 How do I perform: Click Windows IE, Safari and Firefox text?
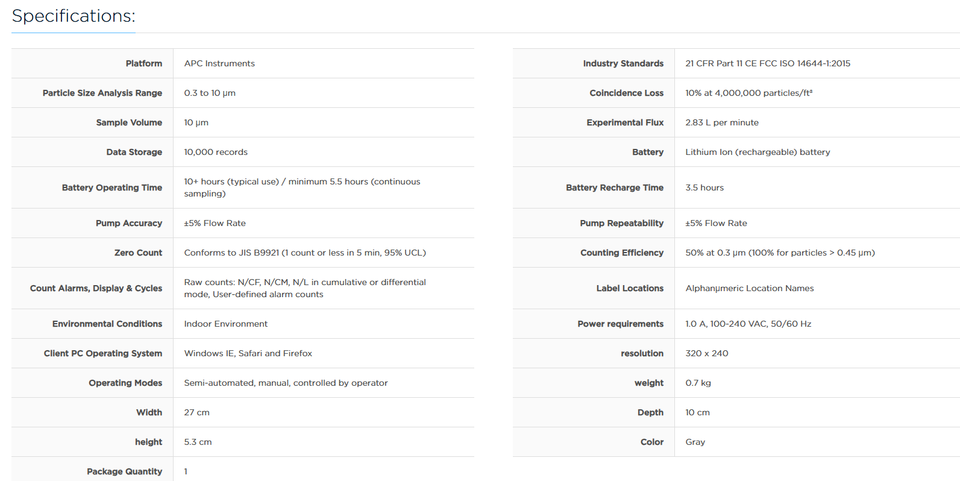click(248, 354)
